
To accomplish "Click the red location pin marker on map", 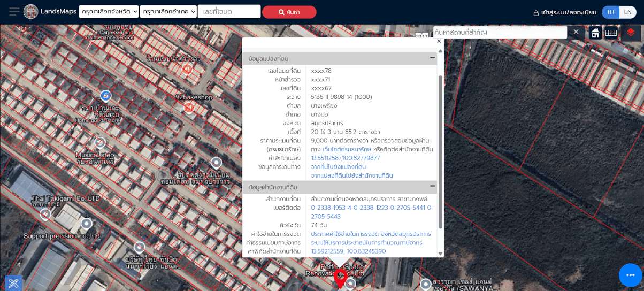I will click(339, 279).
